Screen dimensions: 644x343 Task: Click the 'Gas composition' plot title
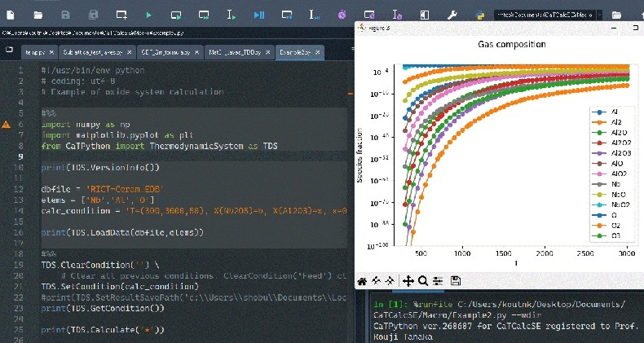(x=512, y=44)
